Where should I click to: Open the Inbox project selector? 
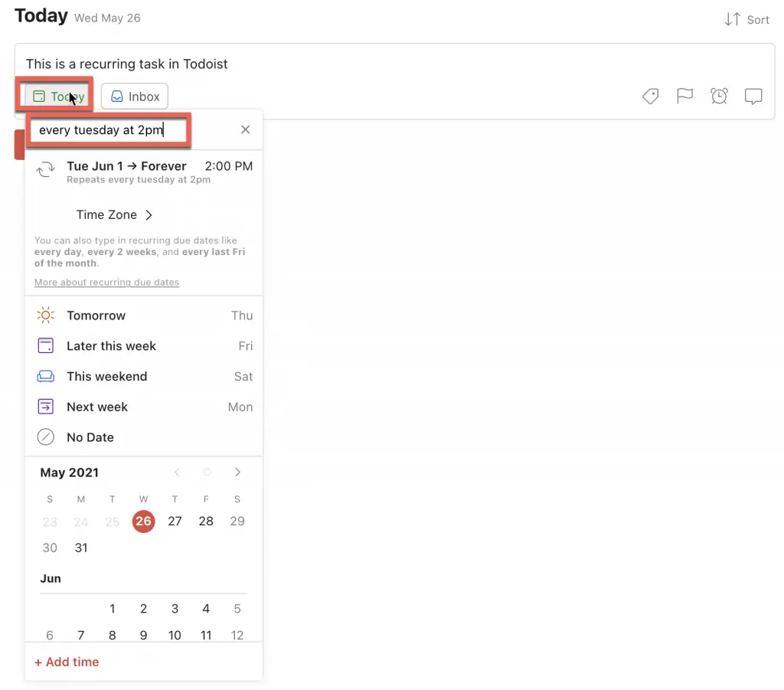pyautogui.click(x=135, y=96)
